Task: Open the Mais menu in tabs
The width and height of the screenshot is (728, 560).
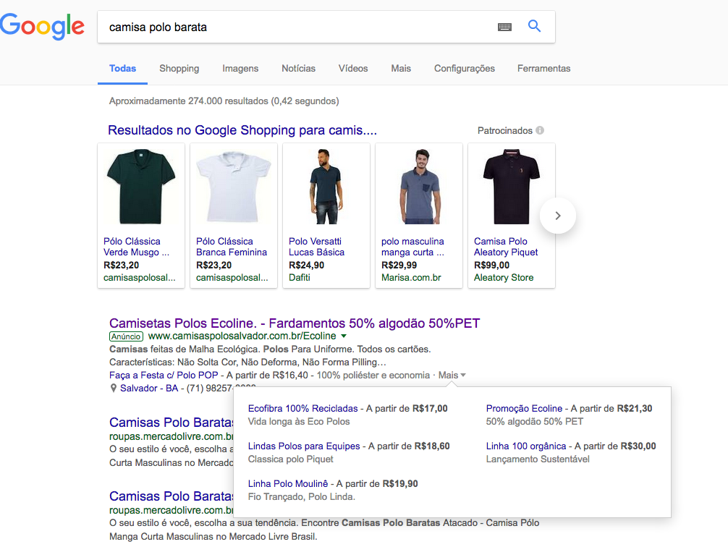Action: coord(401,68)
